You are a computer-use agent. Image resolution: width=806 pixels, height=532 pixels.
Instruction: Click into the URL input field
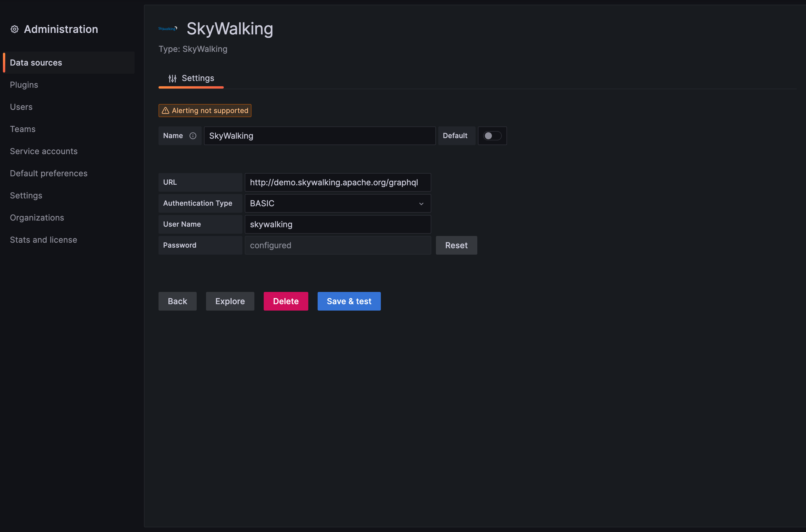pos(338,183)
